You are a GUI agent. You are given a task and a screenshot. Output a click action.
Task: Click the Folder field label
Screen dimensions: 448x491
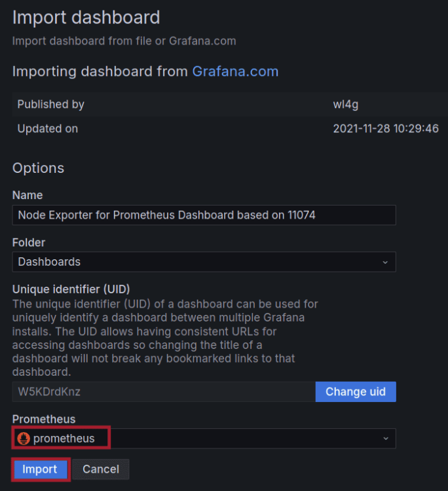[29, 242]
